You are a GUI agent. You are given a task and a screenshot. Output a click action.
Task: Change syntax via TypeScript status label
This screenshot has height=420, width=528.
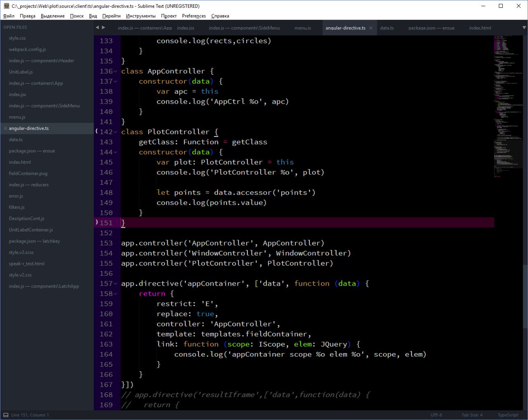507,415
